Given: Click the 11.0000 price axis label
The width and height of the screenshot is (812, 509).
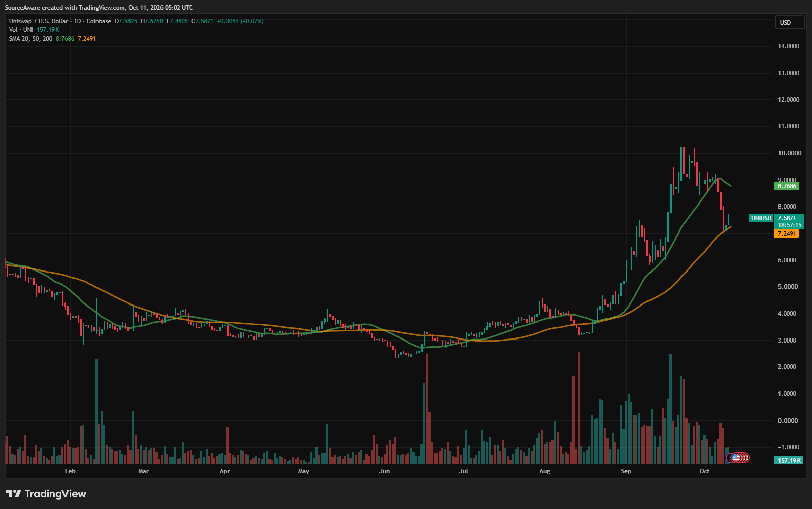Looking at the screenshot, I should (x=789, y=126).
